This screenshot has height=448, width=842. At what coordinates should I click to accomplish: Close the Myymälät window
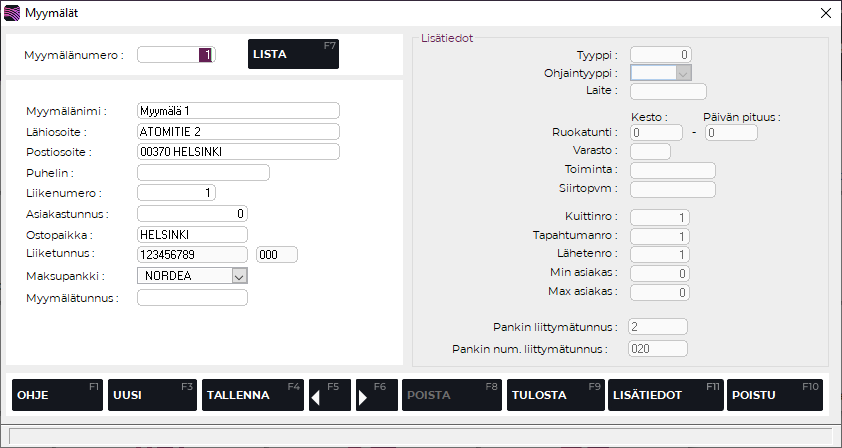(x=825, y=13)
